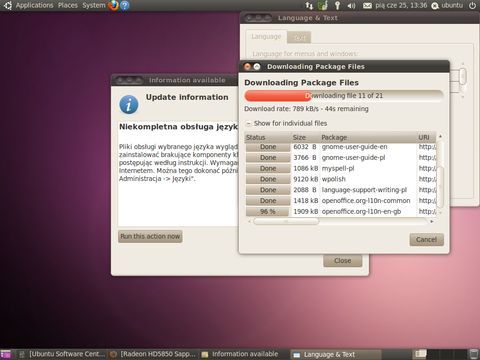Image resolution: width=480 pixels, height=360 pixels.
Task: Open Ubuntu Software Center taskbar entry
Action: coord(63,354)
